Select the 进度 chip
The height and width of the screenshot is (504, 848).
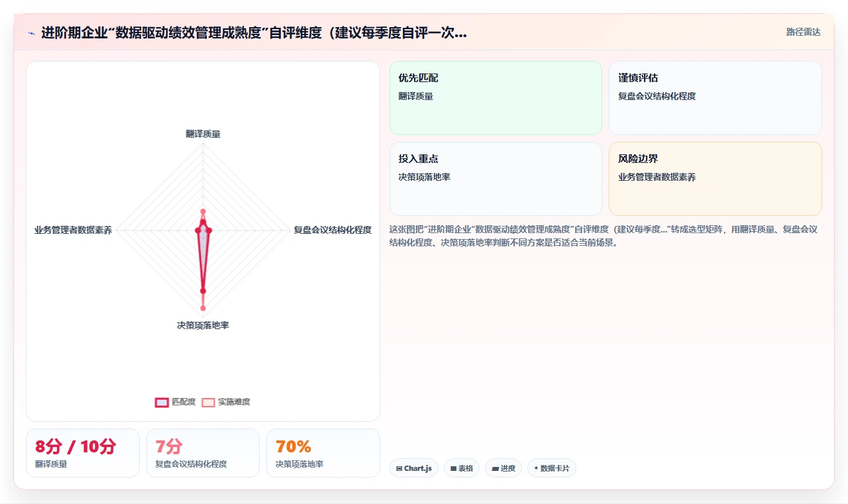click(x=503, y=468)
